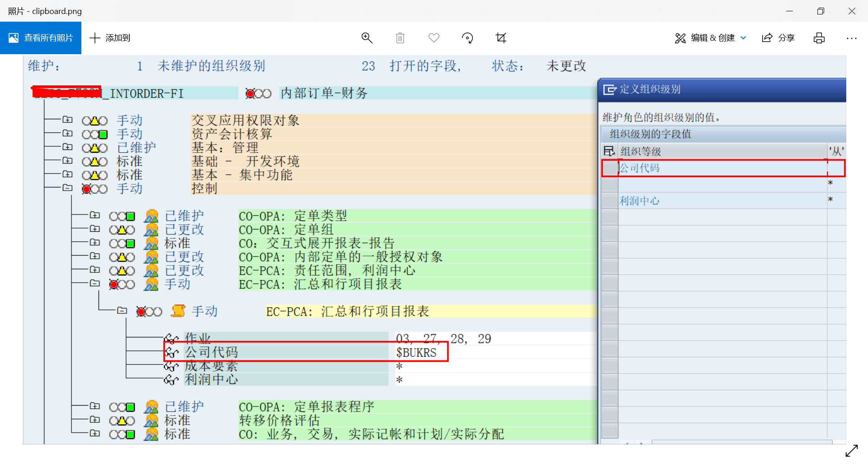868x467 pixels.
Task: Expand the 资产会计核算 folder node
Action: [67, 133]
